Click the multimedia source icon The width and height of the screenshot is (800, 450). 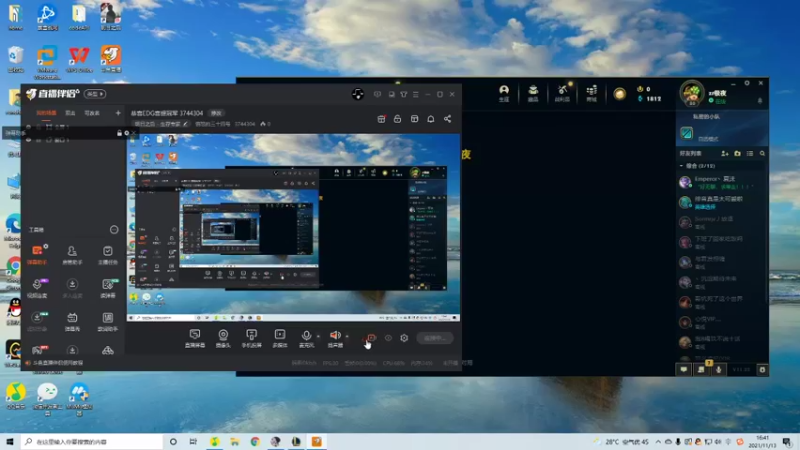(280, 334)
